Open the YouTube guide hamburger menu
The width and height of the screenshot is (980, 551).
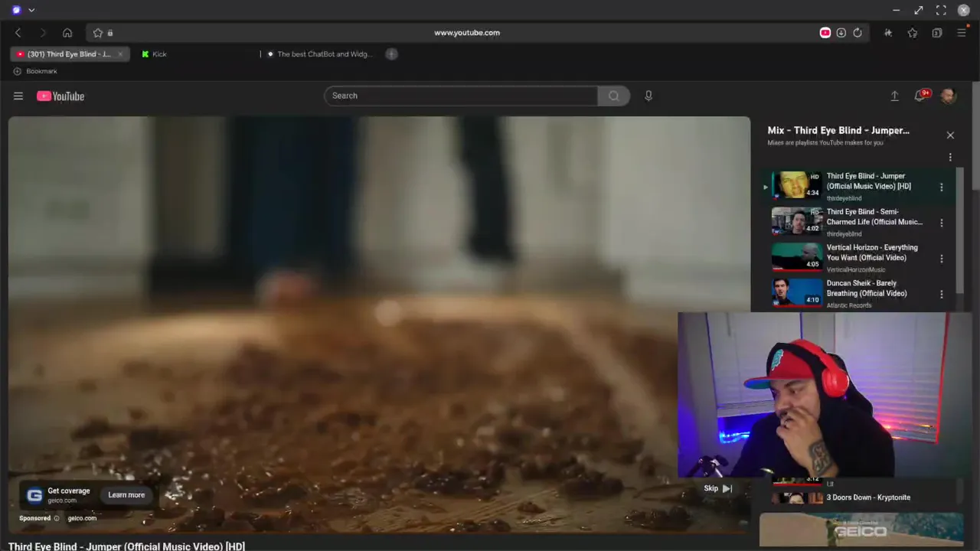click(x=18, y=96)
